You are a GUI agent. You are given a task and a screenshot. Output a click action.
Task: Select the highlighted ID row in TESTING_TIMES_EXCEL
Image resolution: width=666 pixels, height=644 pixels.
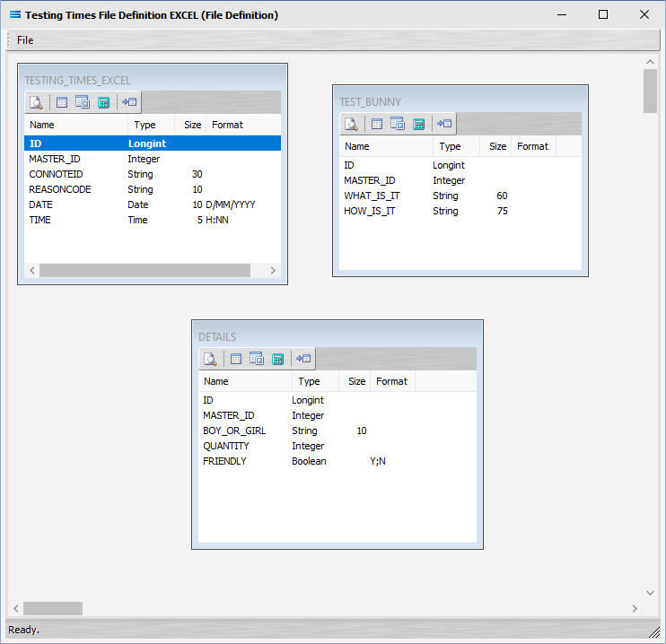(153, 144)
